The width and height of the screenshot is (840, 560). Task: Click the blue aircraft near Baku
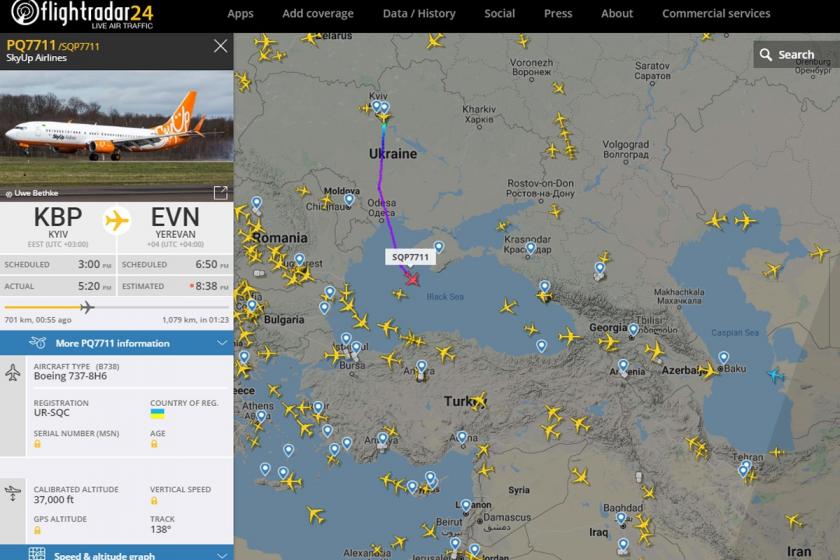776,375
